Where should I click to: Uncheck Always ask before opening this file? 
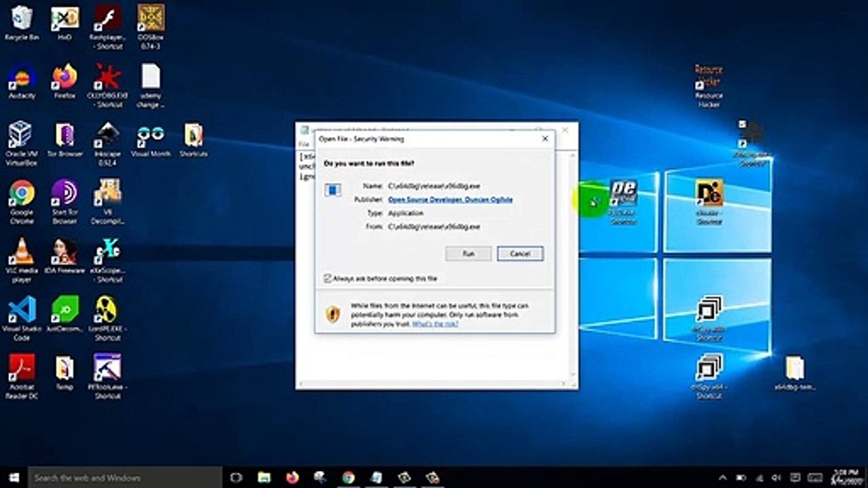click(x=328, y=279)
